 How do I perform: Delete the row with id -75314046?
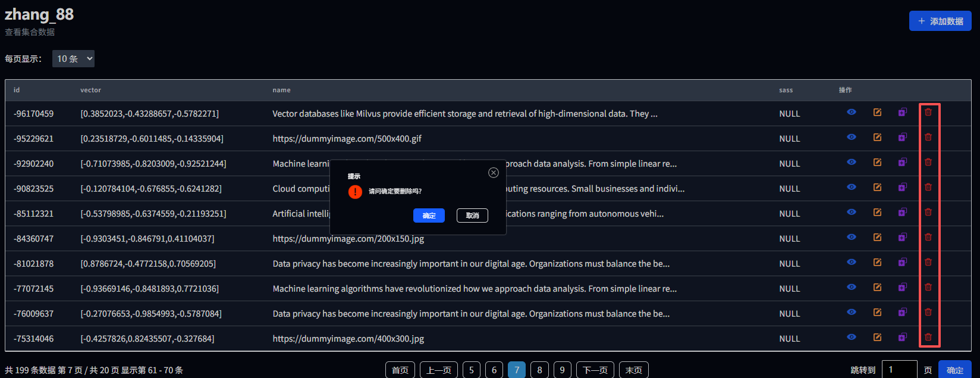tap(928, 338)
